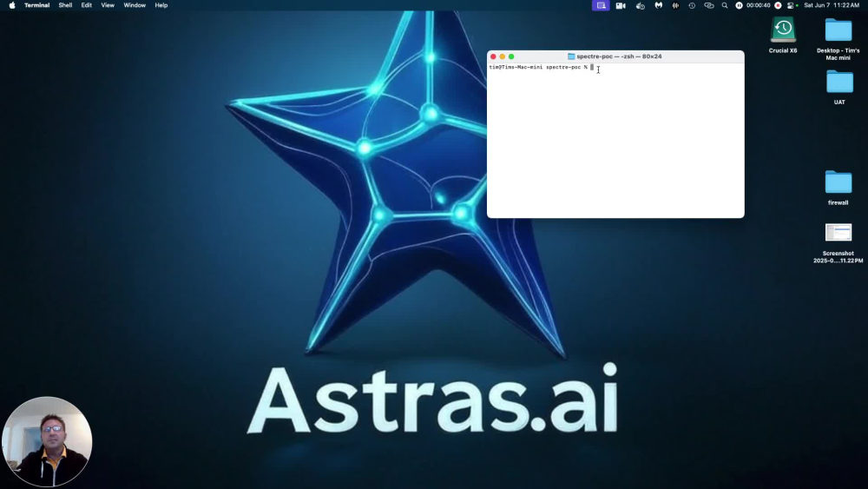Image resolution: width=868 pixels, height=489 pixels.
Task: Open the View menu
Action: 108,5
